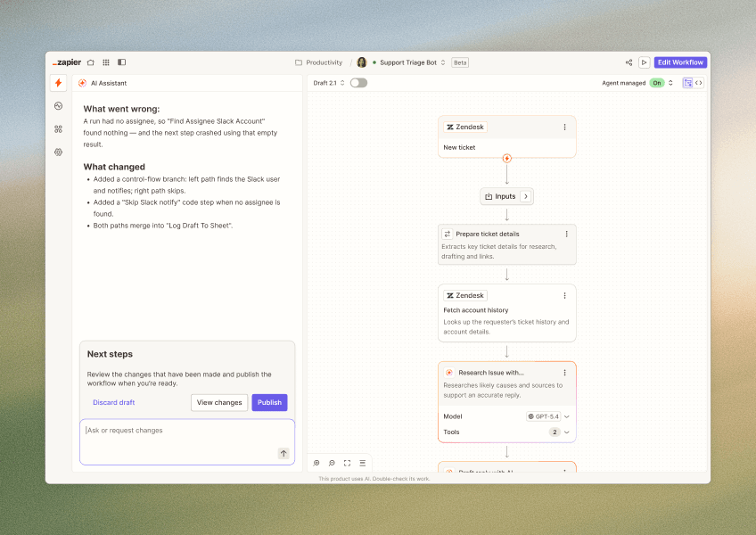This screenshot has width=756, height=535.
Task: Open the activity history sidebar icon
Action: [58, 106]
